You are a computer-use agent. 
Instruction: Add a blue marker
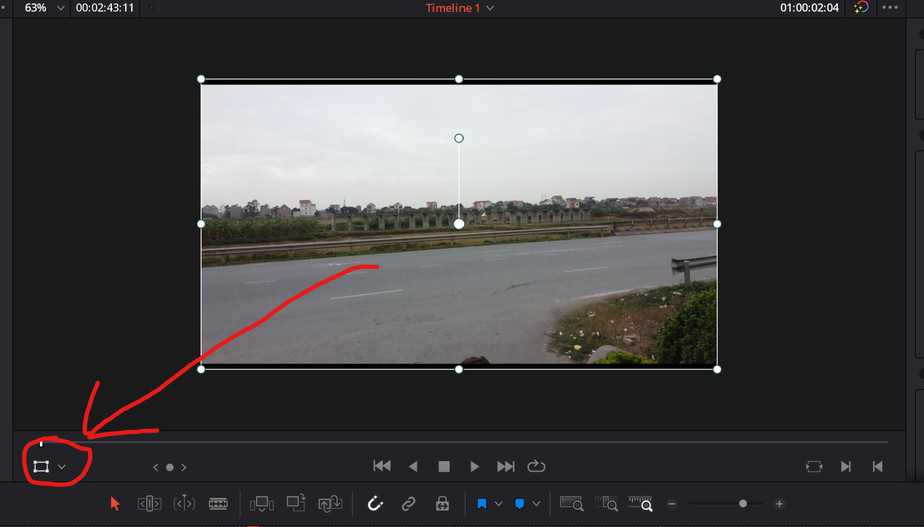(x=519, y=503)
